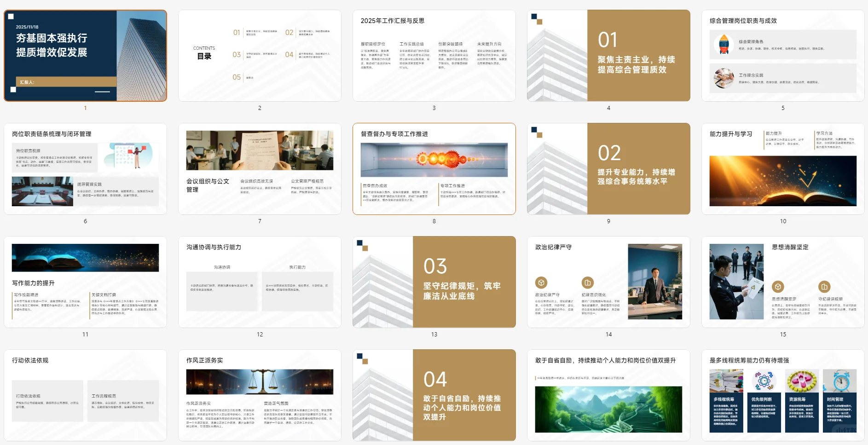Click slide number label 3
This screenshot has width=868, height=445.
(x=434, y=108)
